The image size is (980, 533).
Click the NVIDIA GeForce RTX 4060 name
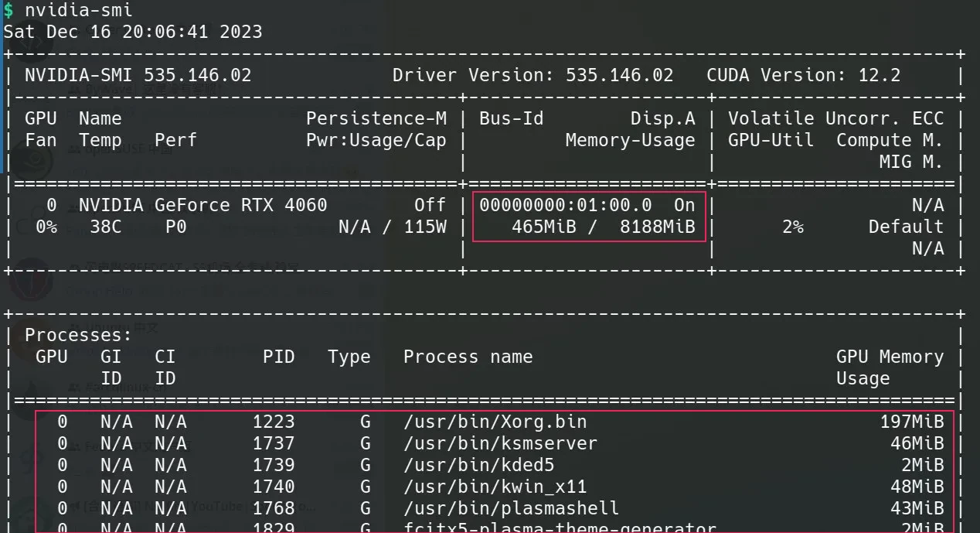click(202, 205)
